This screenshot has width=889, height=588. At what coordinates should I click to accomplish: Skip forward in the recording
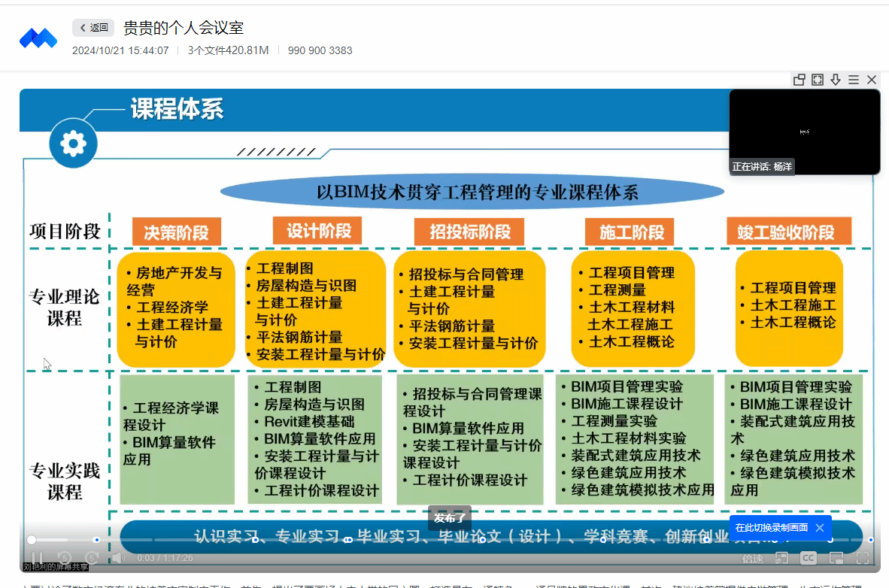[x=91, y=558]
